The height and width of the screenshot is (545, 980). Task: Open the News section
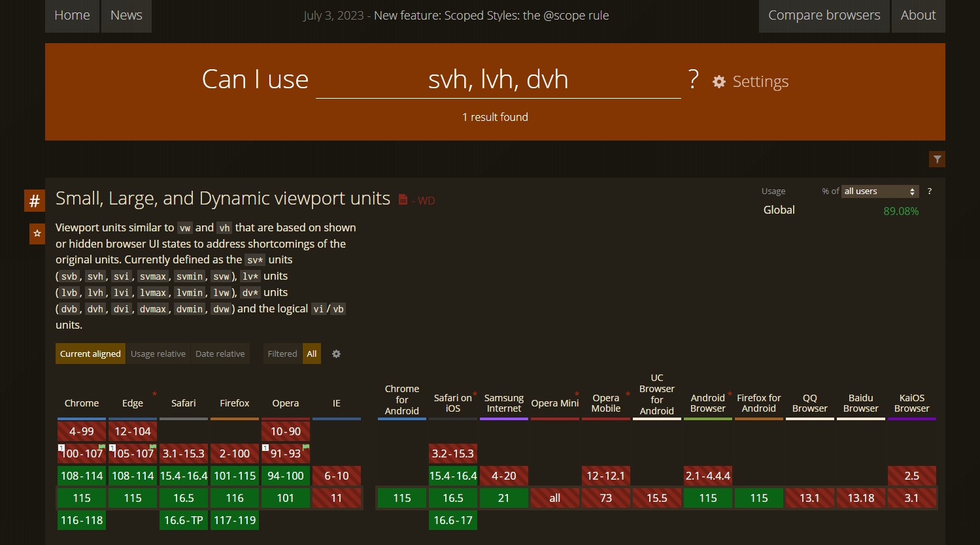point(126,16)
